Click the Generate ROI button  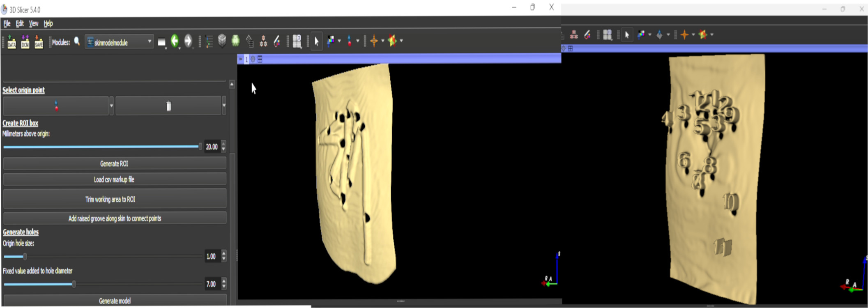click(114, 163)
